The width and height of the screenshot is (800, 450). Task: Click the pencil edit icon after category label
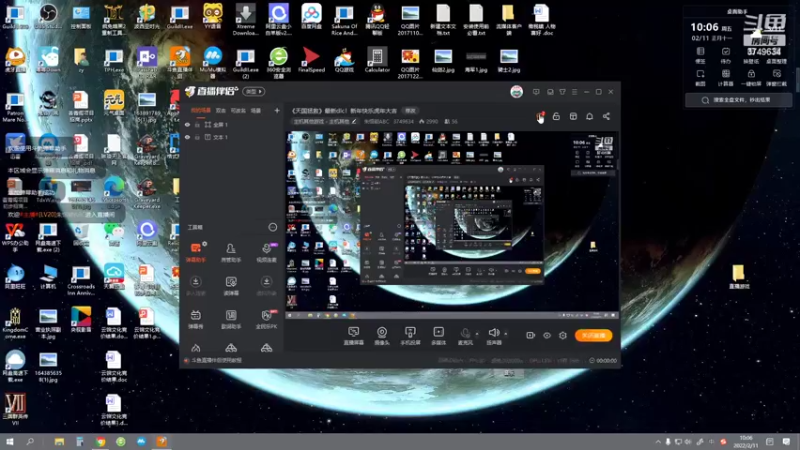click(354, 121)
